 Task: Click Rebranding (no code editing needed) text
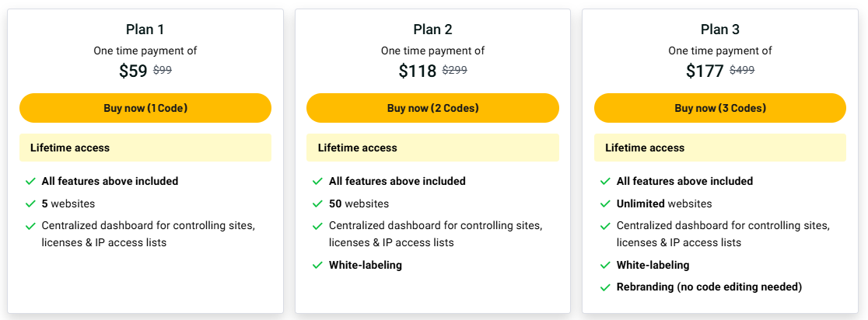click(709, 287)
